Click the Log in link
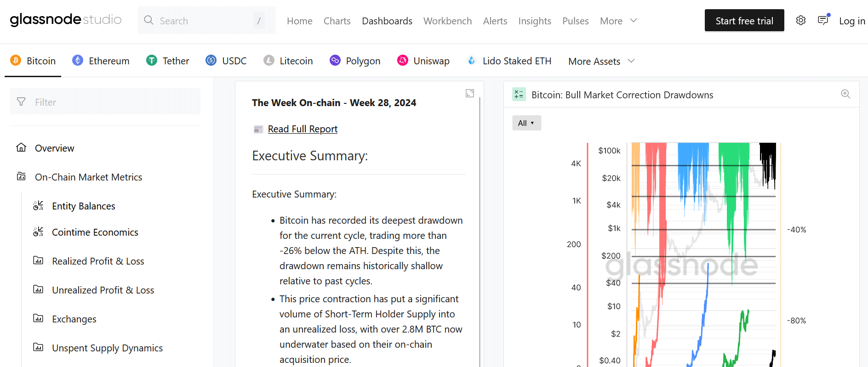 852,21
